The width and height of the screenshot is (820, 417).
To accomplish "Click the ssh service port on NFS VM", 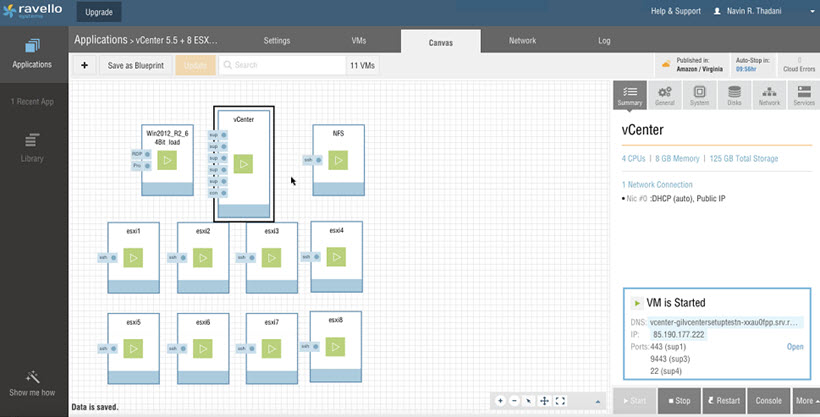I will tap(312, 160).
